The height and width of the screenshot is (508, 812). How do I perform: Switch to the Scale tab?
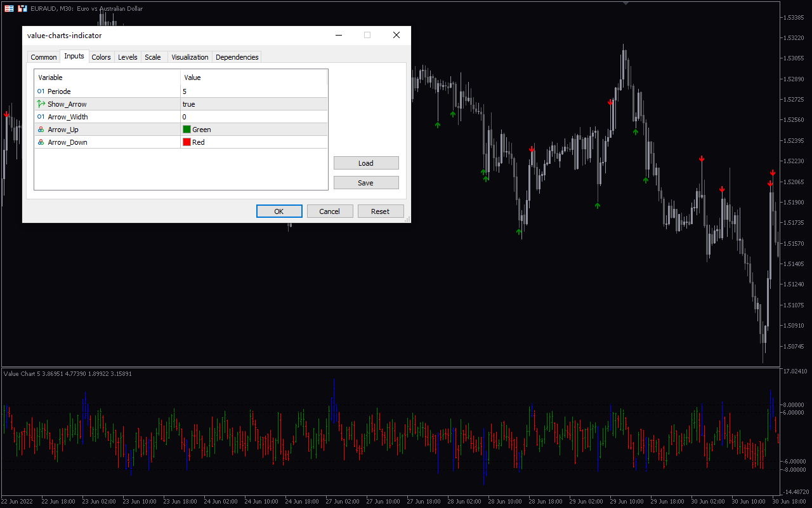point(153,57)
